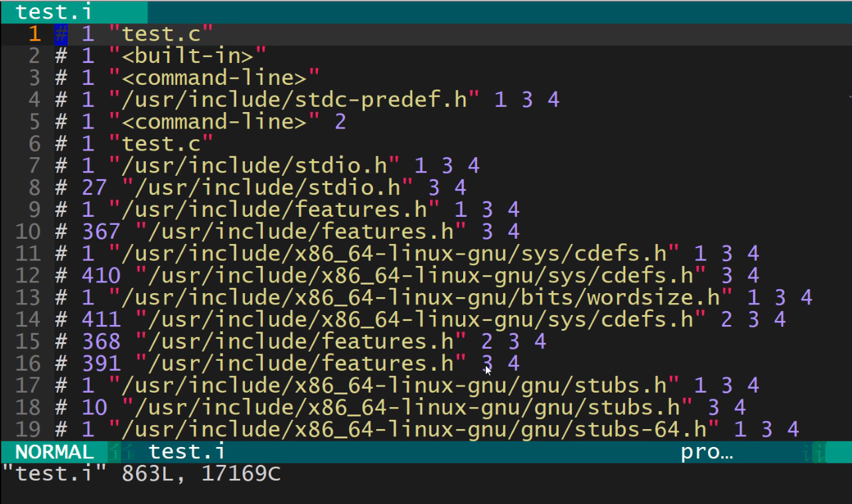
Task: Click the number 27 on line 8
Action: tap(94, 187)
